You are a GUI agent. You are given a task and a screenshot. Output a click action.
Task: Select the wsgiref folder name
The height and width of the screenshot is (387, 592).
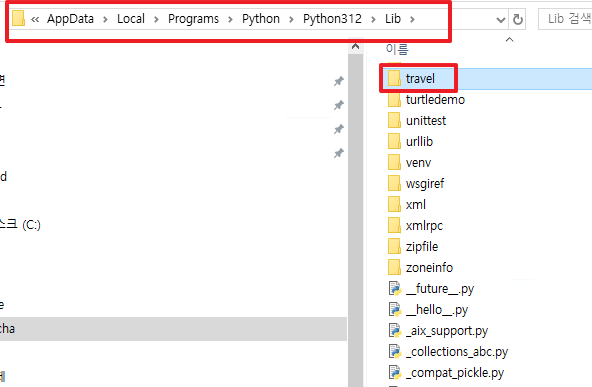click(x=425, y=184)
